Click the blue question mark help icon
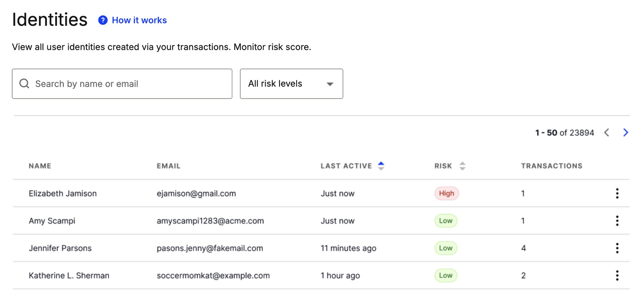The image size is (644, 291). click(x=103, y=20)
